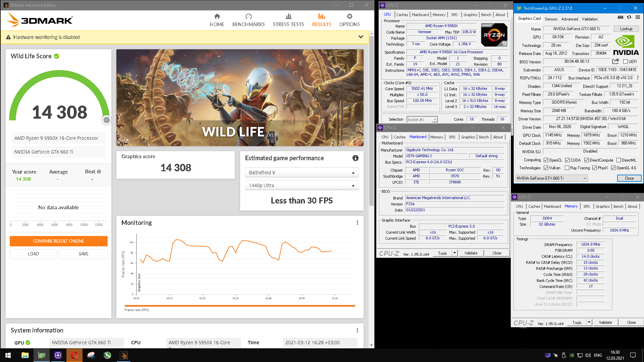Toggle the PhysX checkbox

point(594,168)
